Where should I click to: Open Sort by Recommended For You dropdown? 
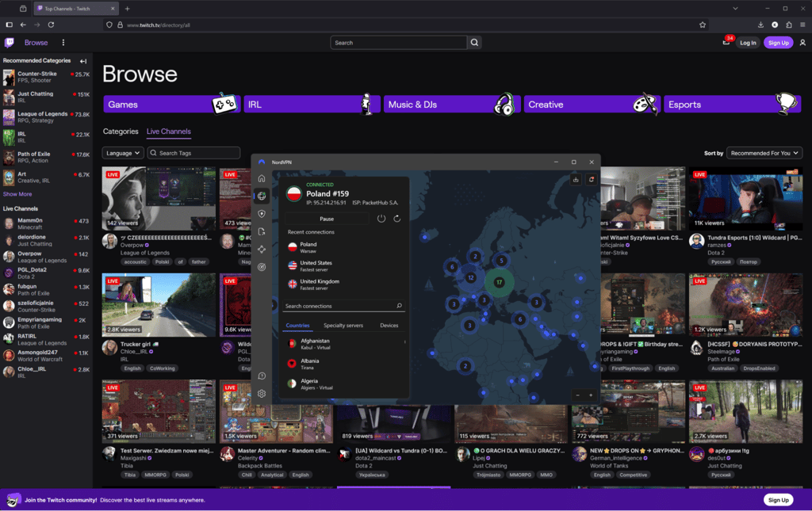(x=764, y=153)
